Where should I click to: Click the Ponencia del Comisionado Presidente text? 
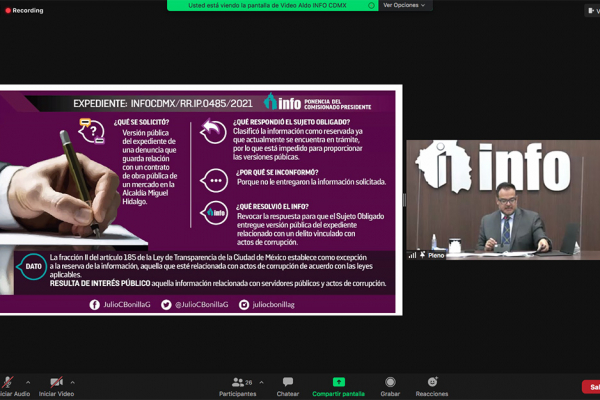338,104
